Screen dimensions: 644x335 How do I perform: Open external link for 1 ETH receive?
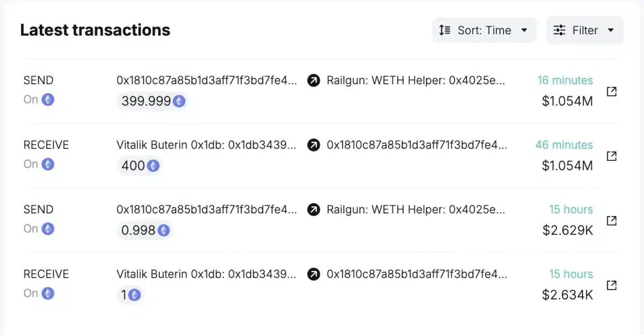click(611, 285)
